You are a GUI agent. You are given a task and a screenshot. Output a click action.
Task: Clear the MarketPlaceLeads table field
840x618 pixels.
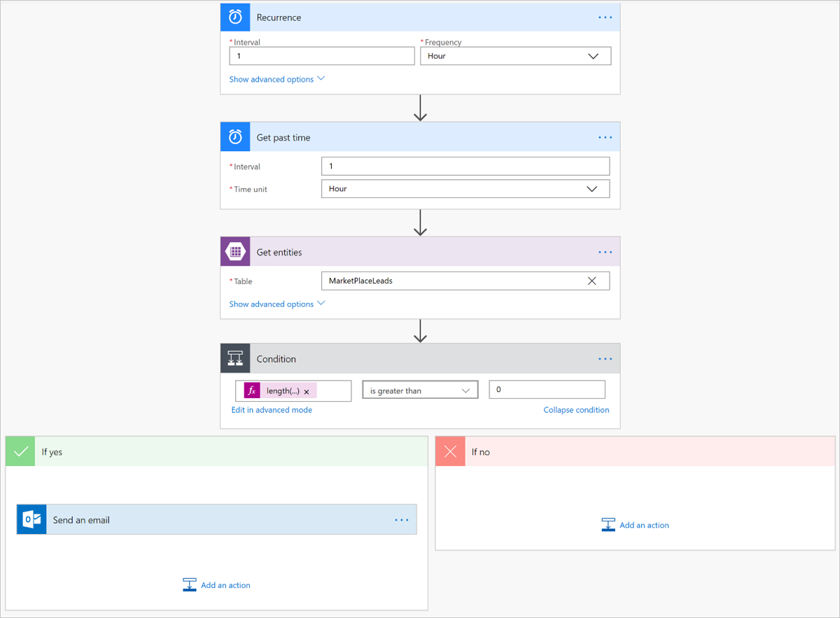592,281
